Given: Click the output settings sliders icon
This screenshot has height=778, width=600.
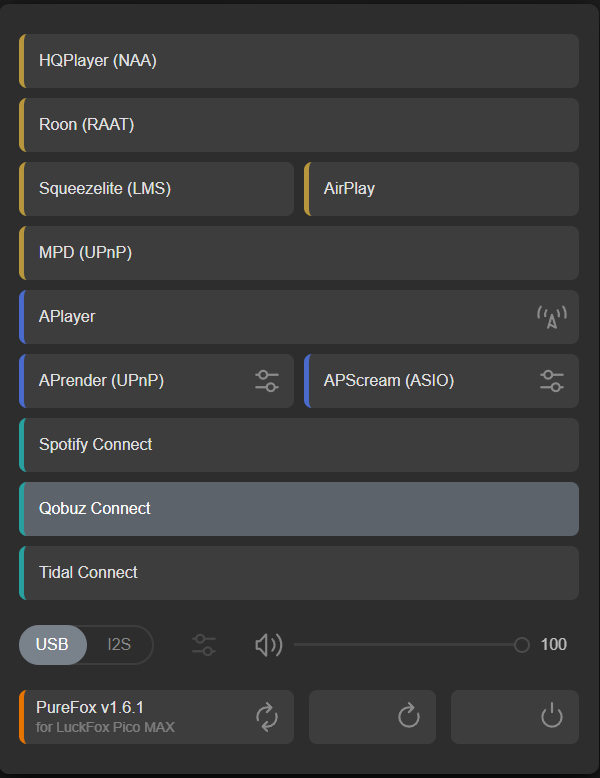Looking at the screenshot, I should click(204, 645).
